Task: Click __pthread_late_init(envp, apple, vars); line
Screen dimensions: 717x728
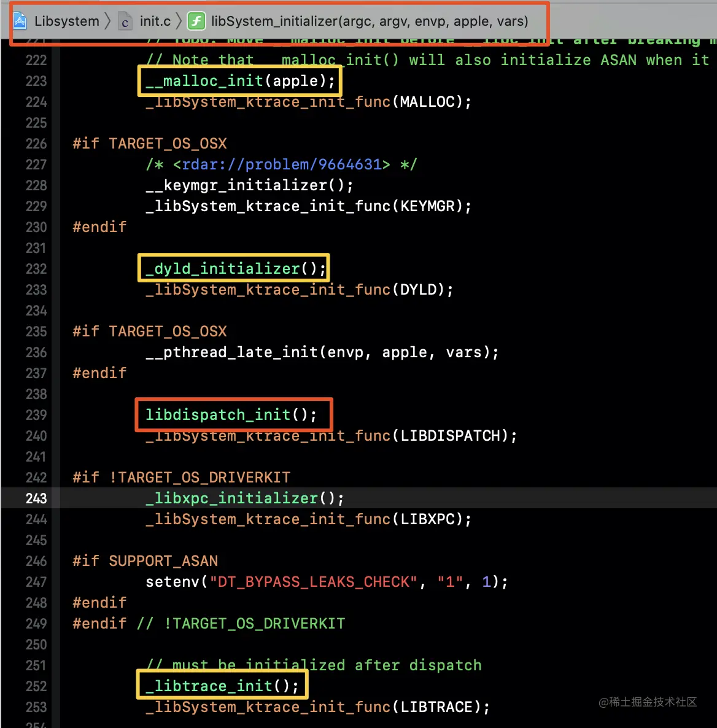Action: pyautogui.click(x=322, y=352)
